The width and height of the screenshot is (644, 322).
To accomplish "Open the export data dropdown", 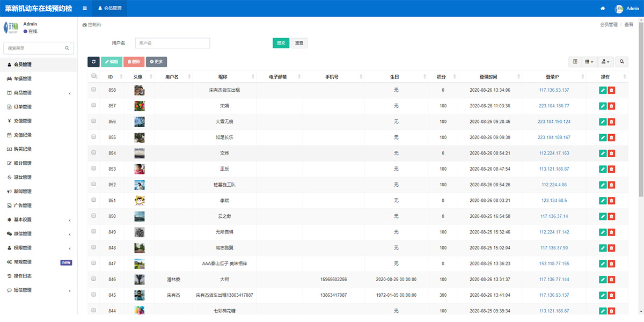I will click(x=605, y=62).
